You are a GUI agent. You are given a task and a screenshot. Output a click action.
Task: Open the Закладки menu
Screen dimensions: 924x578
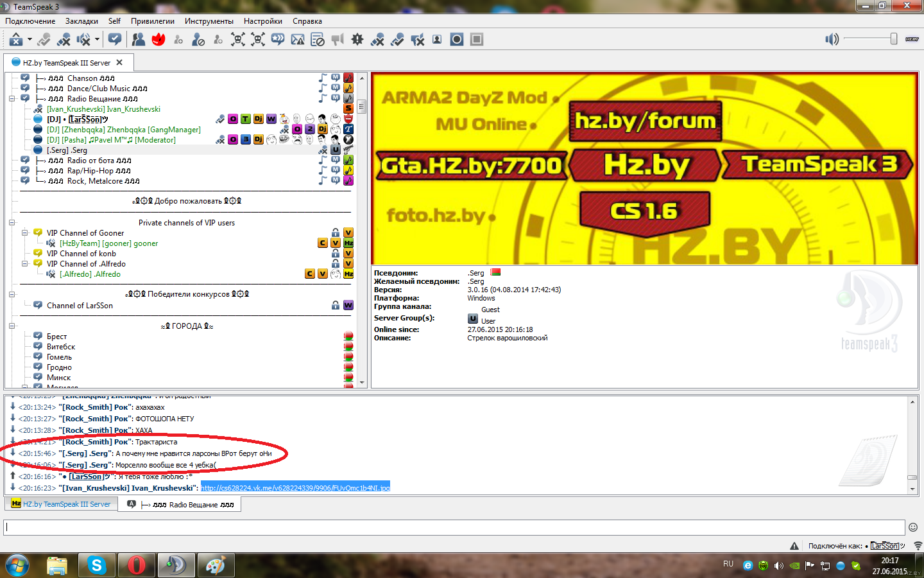81,21
